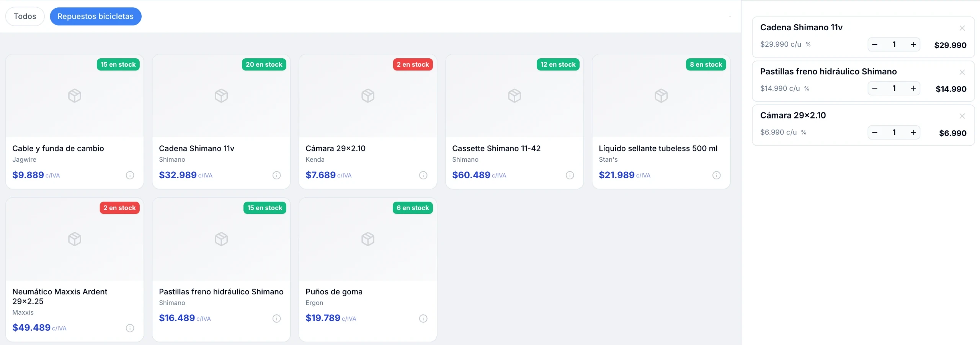The width and height of the screenshot is (980, 345).
Task: Open info icon for Cadena Shimano 11v product card
Action: (277, 175)
